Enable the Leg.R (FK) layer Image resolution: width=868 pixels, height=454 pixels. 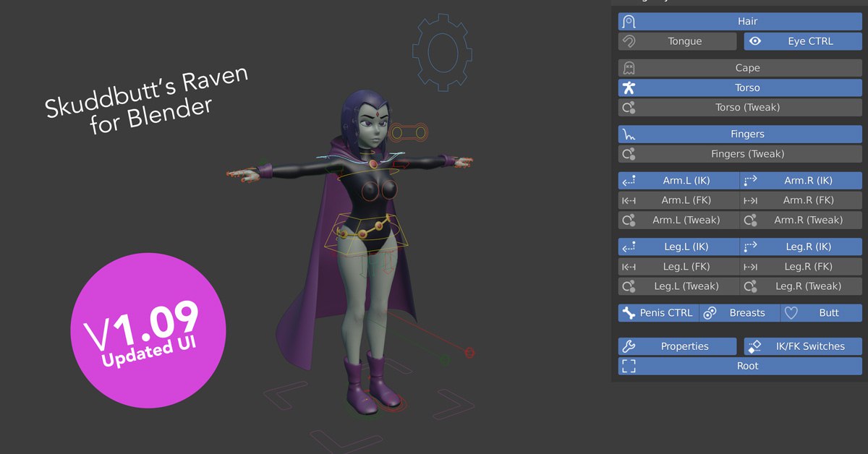[801, 266]
